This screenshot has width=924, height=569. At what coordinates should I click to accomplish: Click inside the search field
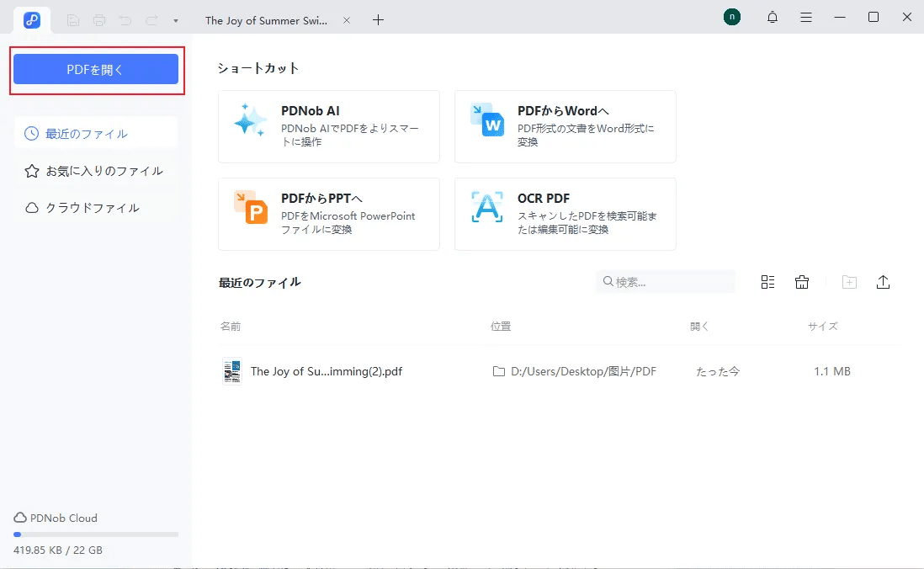pyautogui.click(x=665, y=281)
